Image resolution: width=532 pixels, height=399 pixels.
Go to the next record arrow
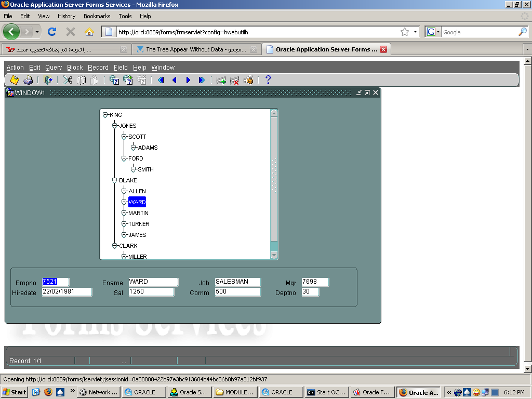click(x=188, y=80)
